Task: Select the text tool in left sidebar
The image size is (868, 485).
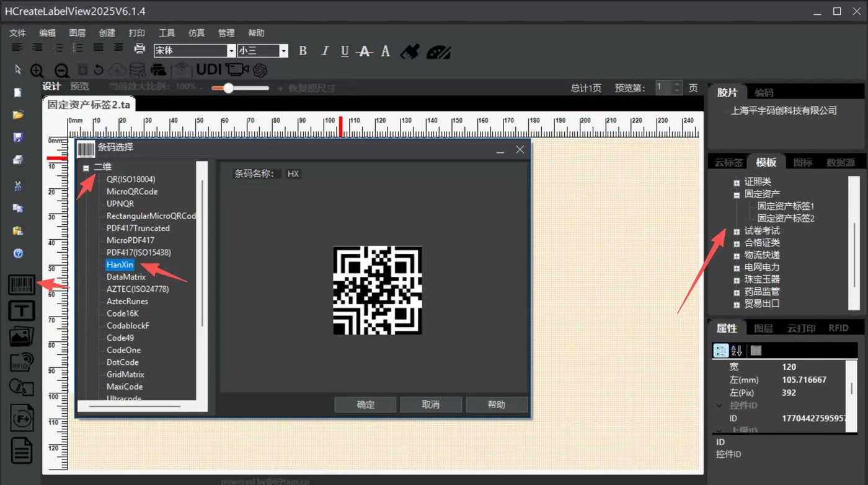Action: pyautogui.click(x=21, y=311)
